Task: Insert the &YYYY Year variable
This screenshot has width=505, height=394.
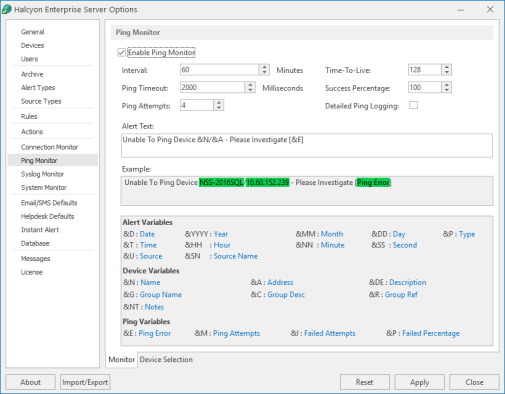Action: point(221,234)
